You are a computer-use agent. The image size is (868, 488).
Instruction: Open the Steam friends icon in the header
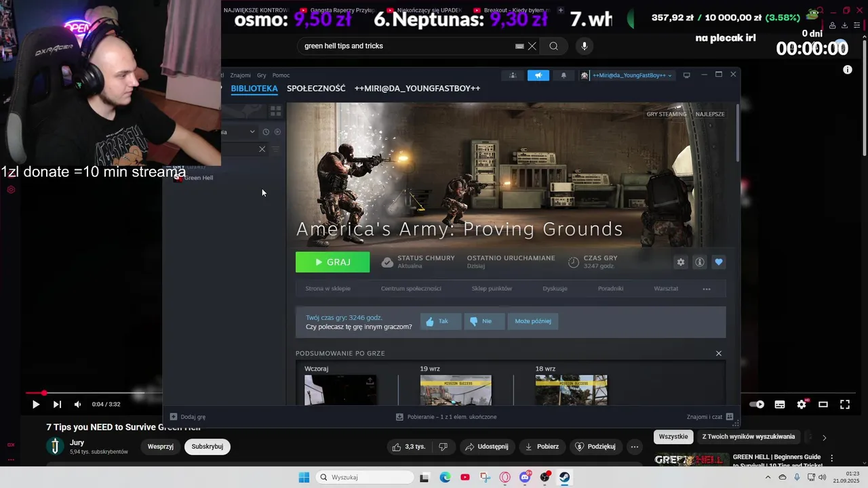click(513, 75)
